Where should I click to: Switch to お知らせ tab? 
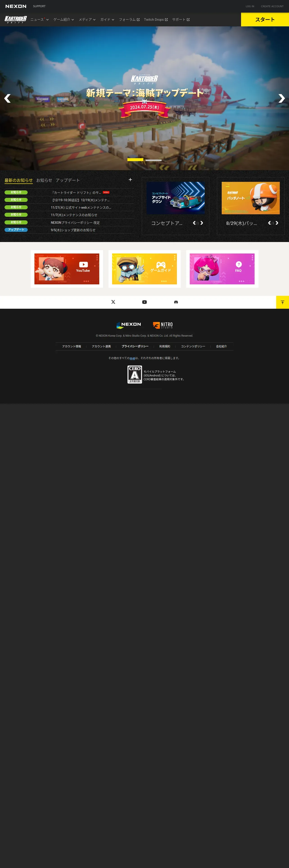[x=44, y=180]
